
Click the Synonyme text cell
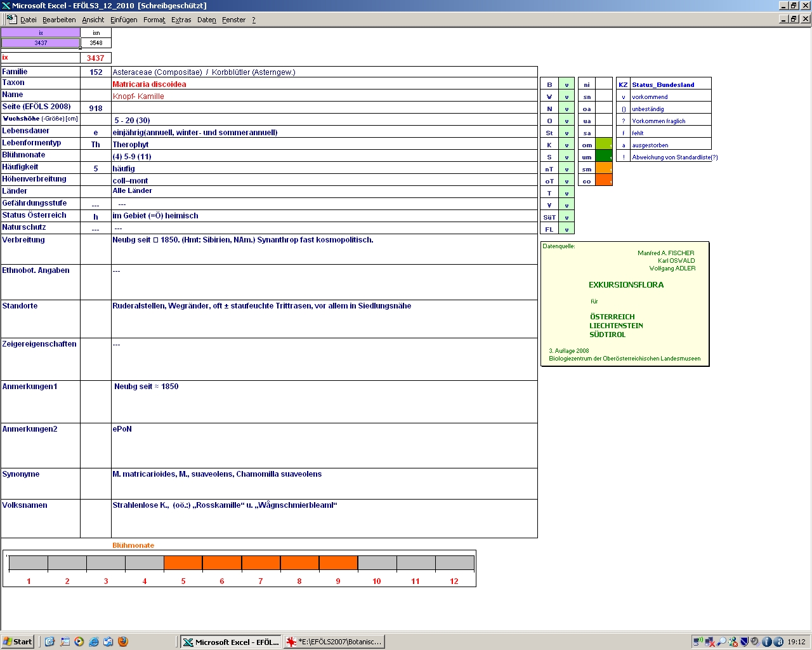tap(324, 484)
